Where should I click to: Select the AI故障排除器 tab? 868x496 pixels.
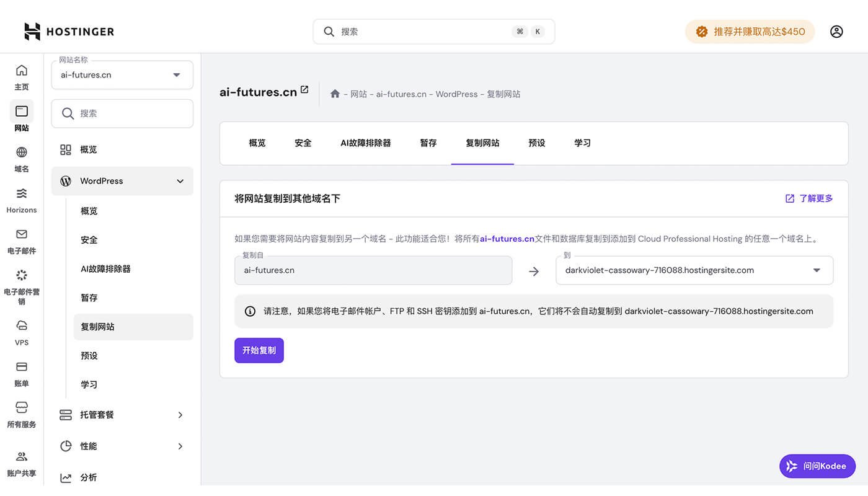365,143
